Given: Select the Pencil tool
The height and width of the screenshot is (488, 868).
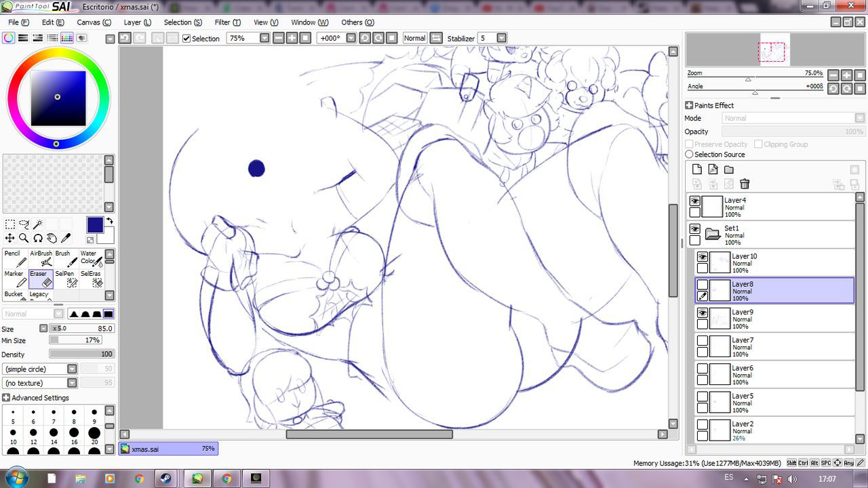Looking at the screenshot, I should 16,259.
